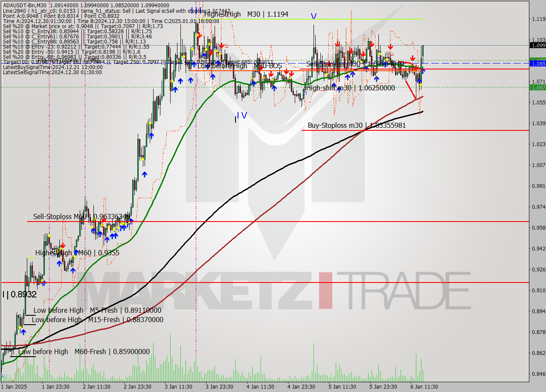
Task: Click the '4 Jan 11:30' time axis label
Action: point(260,387)
